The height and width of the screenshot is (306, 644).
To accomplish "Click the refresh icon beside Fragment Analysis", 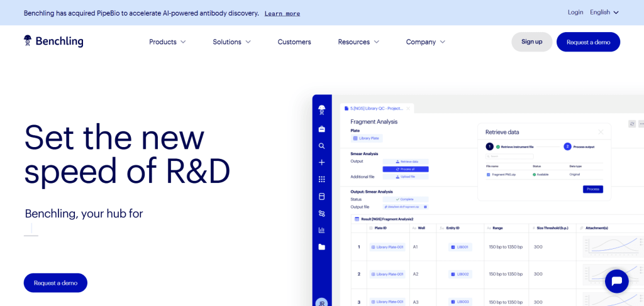I will pos(632,123).
